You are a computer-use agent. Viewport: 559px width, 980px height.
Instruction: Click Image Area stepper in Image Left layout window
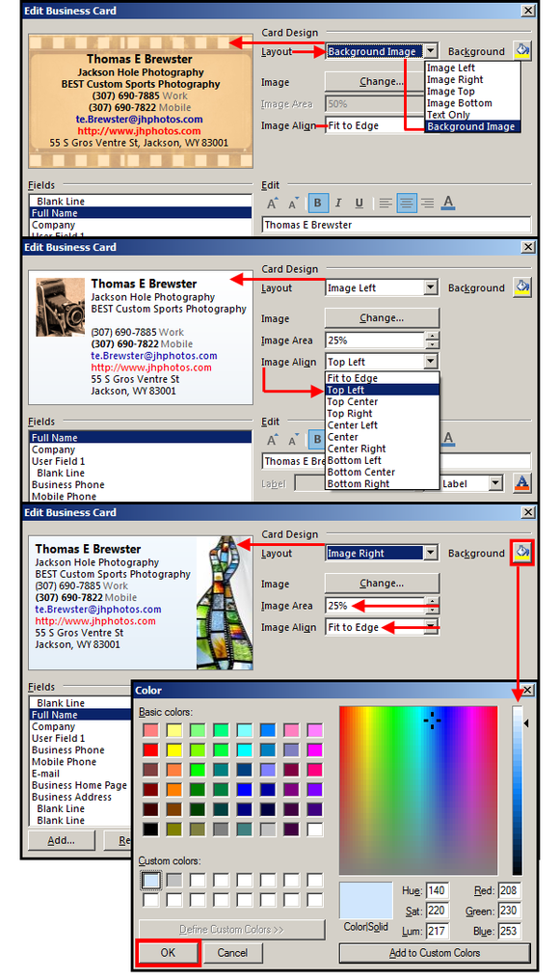[432, 340]
